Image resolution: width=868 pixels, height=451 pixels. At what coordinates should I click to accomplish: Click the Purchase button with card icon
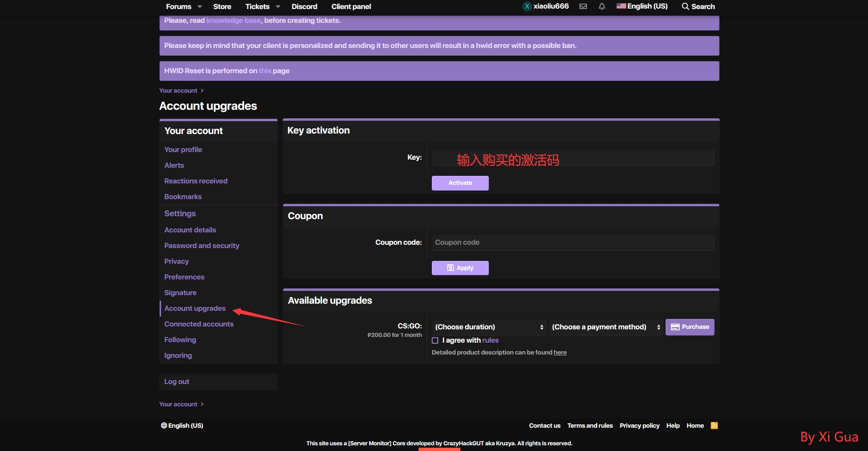point(689,327)
